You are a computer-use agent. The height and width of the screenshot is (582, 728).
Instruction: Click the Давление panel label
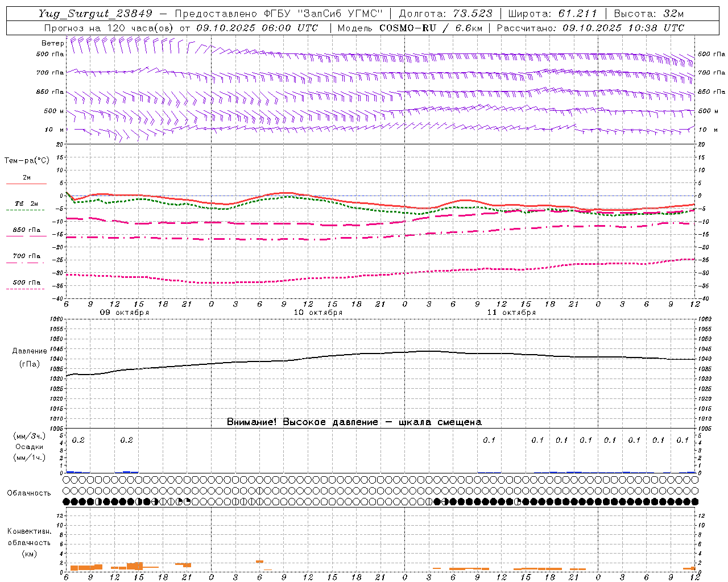[x=30, y=351]
